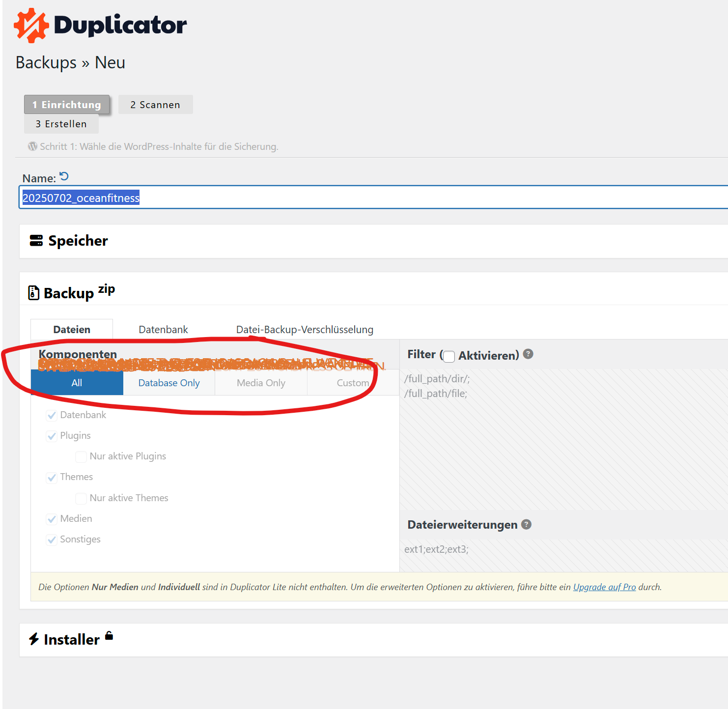
Task: Switch to the Datenbank tab
Action: pyautogui.click(x=163, y=329)
